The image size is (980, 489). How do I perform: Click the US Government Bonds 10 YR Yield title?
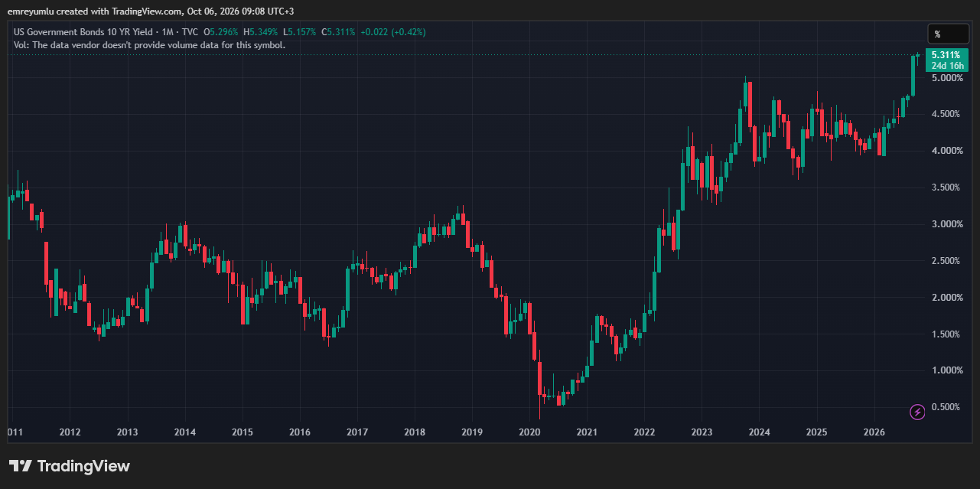click(85, 32)
